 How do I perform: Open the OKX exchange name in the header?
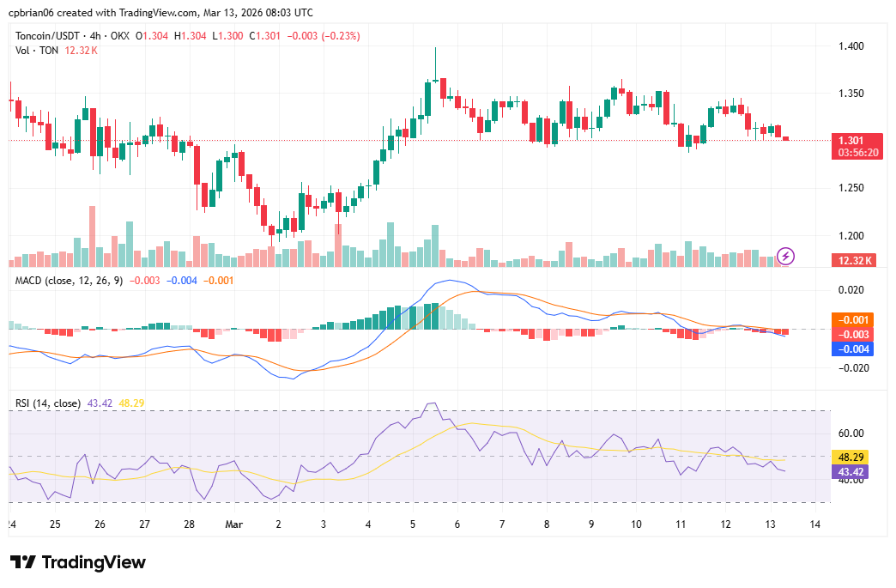[119, 36]
